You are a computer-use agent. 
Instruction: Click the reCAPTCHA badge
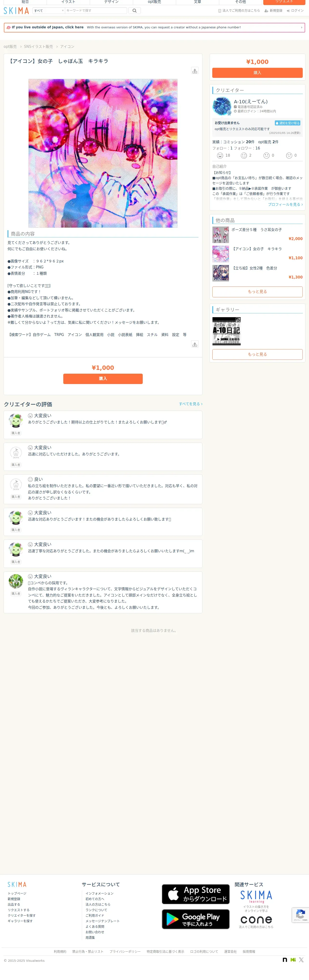pos(300,915)
